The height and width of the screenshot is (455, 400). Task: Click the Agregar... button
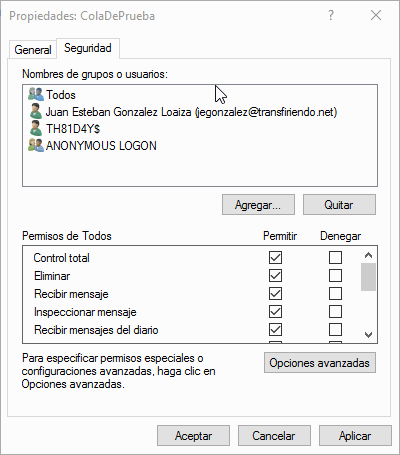click(x=258, y=205)
